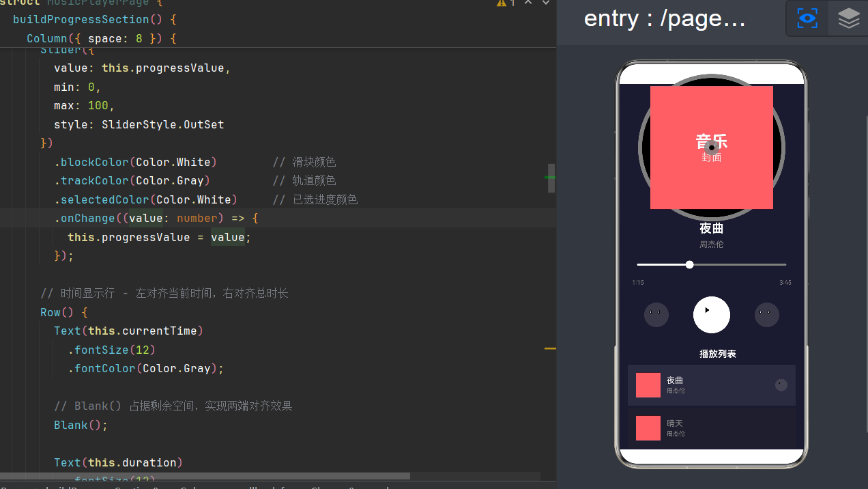Viewport: 868px width, 489px height.
Task: Click the entry : /page… path title
Action: (x=665, y=18)
